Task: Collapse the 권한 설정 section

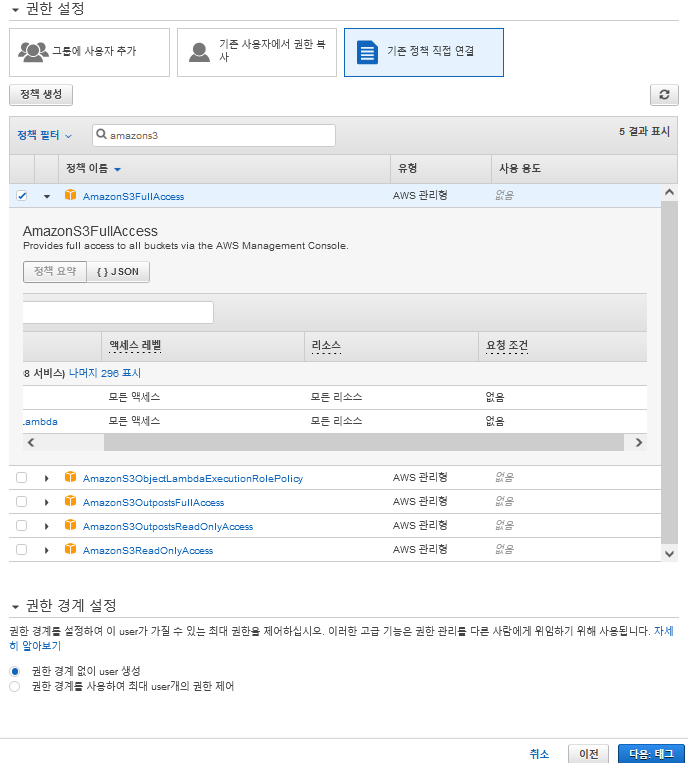Action: (x=15, y=10)
